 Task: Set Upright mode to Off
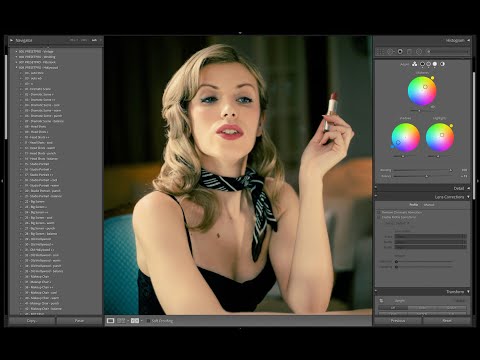[x=393, y=308]
